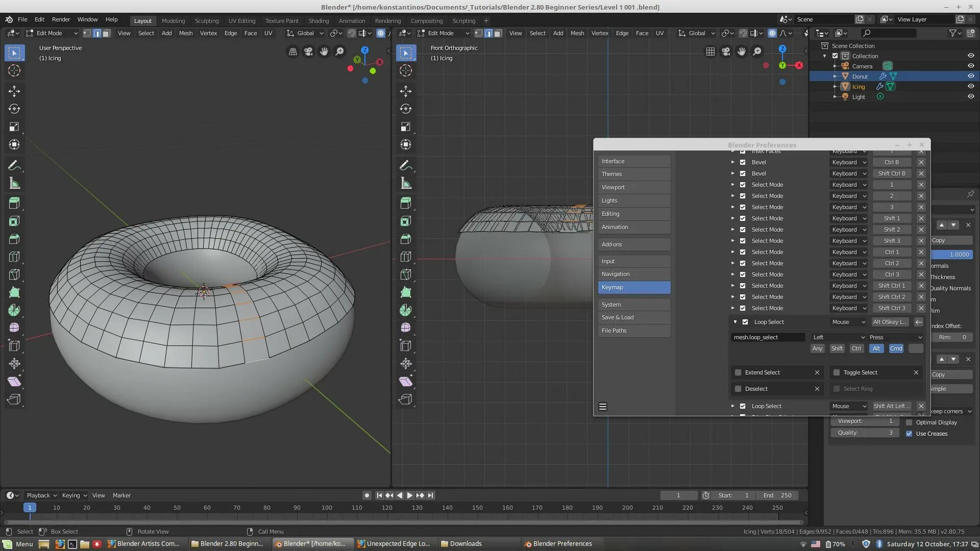
Task: Choose the Knife tool in left toolbar
Action: pyautogui.click(x=14, y=274)
